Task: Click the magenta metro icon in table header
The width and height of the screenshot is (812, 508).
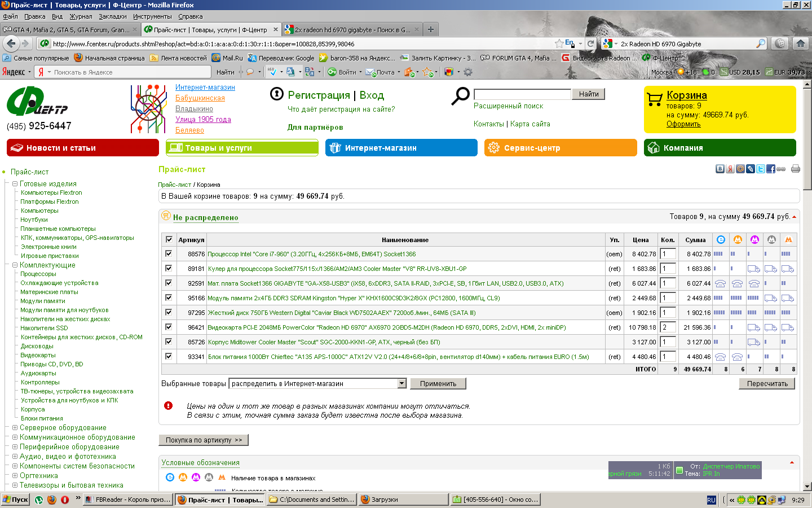Action: pos(754,240)
